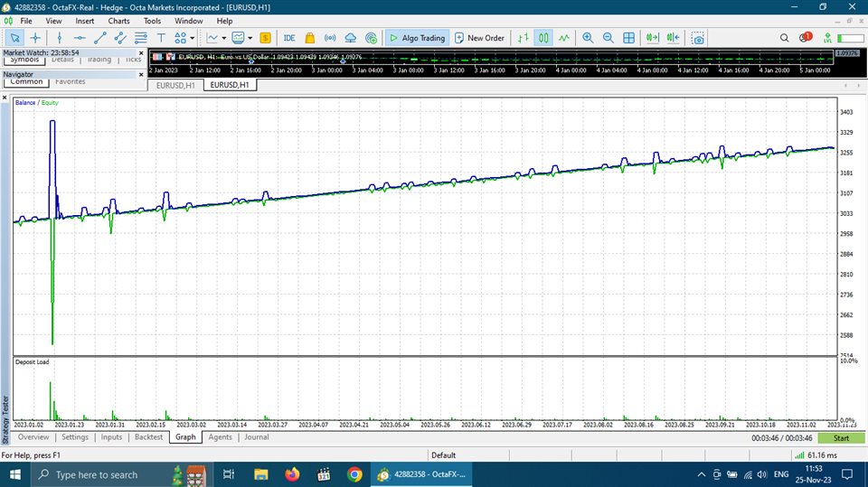Zoom in on the chart
Screen dimensions: 868x487
click(x=588, y=38)
